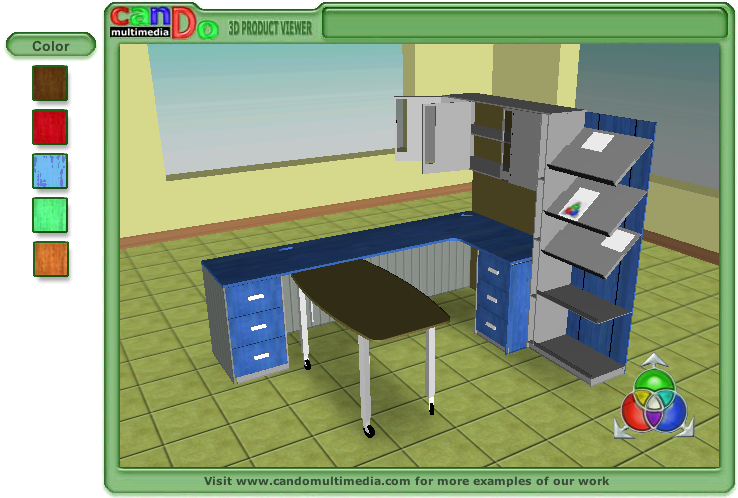Image resolution: width=738 pixels, height=498 pixels.
Task: Click the dark oval rolling table top
Action: click(370, 299)
